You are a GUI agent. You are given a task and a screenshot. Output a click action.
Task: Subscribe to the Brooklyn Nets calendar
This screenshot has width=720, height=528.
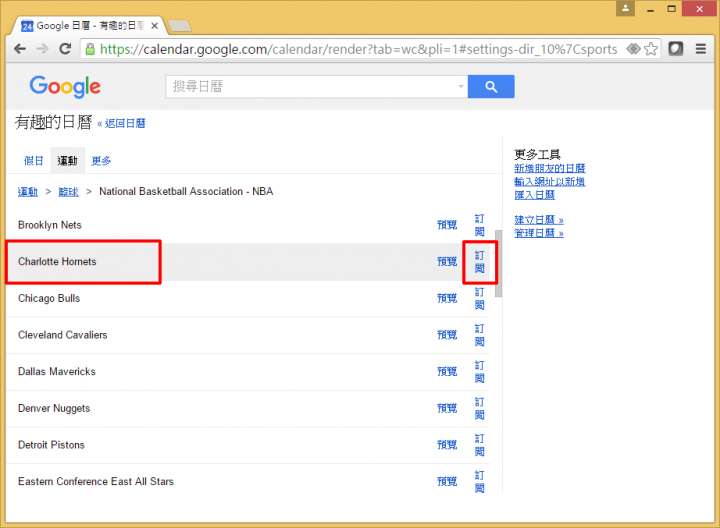point(479,225)
